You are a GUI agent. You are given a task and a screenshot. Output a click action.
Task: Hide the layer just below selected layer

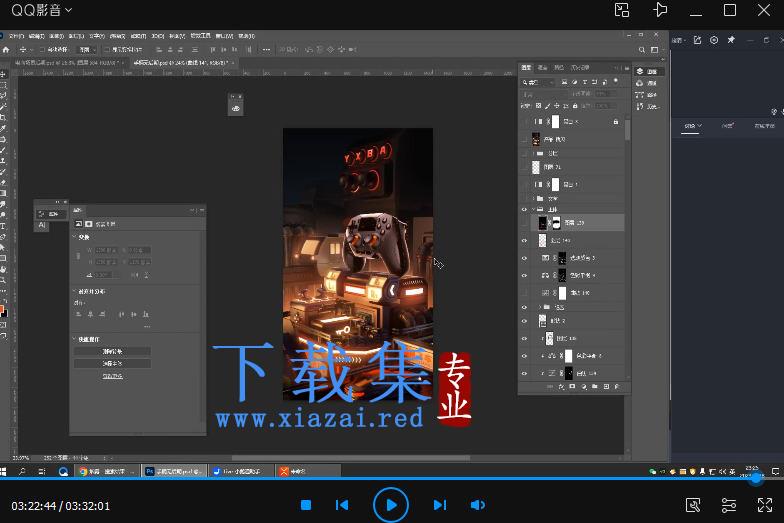524,240
